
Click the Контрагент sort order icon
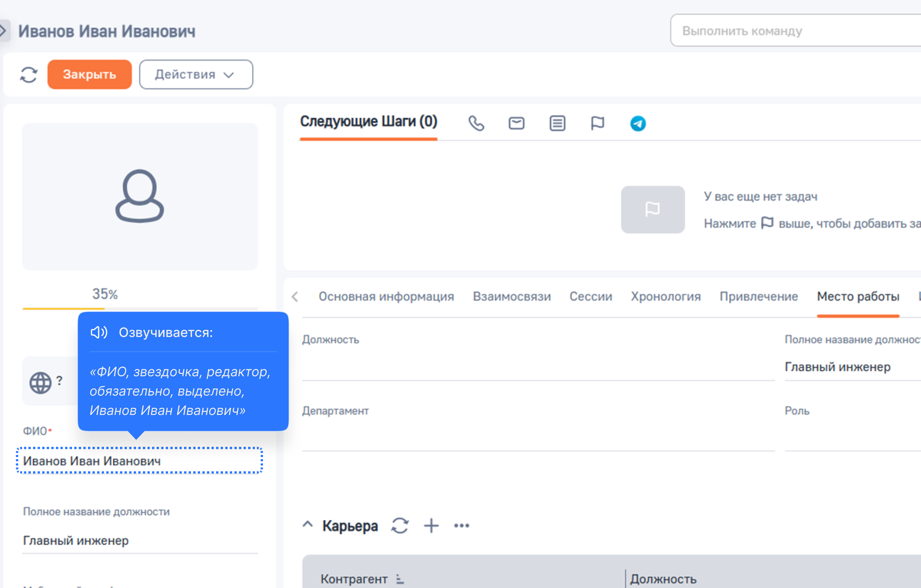click(x=400, y=579)
